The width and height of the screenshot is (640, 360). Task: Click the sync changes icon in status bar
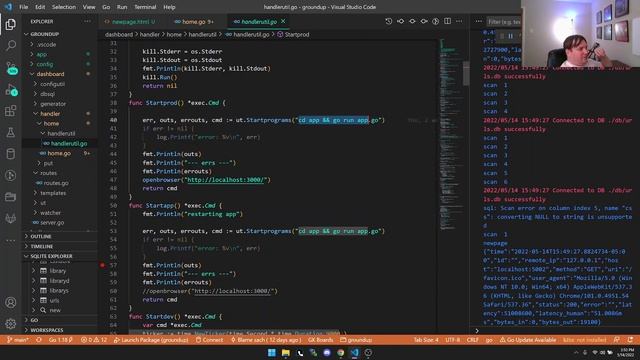click(39, 340)
